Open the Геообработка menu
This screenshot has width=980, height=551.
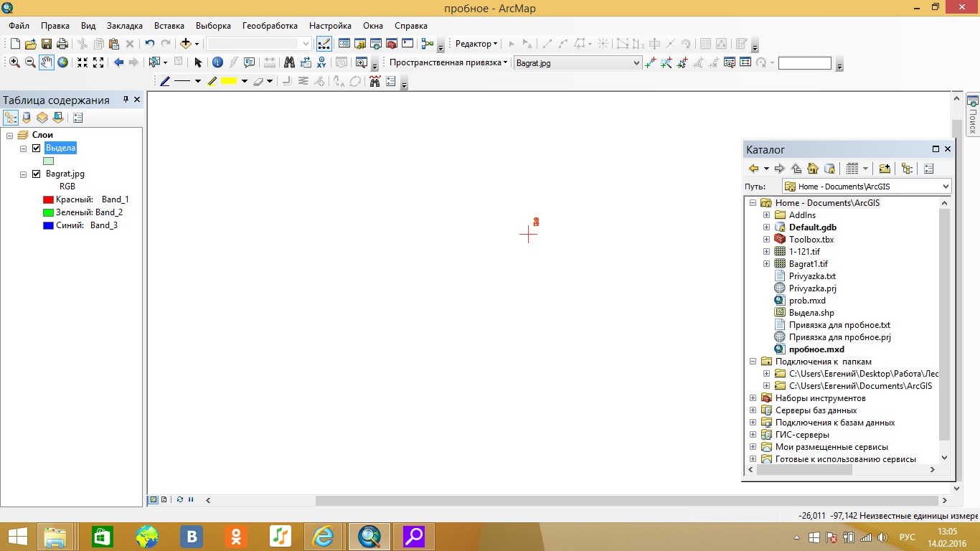(x=270, y=26)
